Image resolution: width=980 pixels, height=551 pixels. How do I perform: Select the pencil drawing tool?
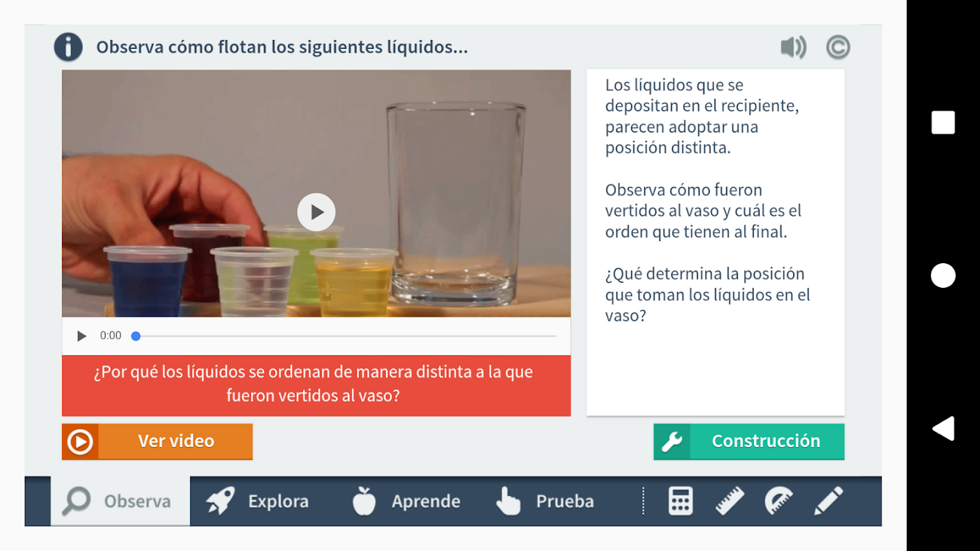tap(828, 501)
